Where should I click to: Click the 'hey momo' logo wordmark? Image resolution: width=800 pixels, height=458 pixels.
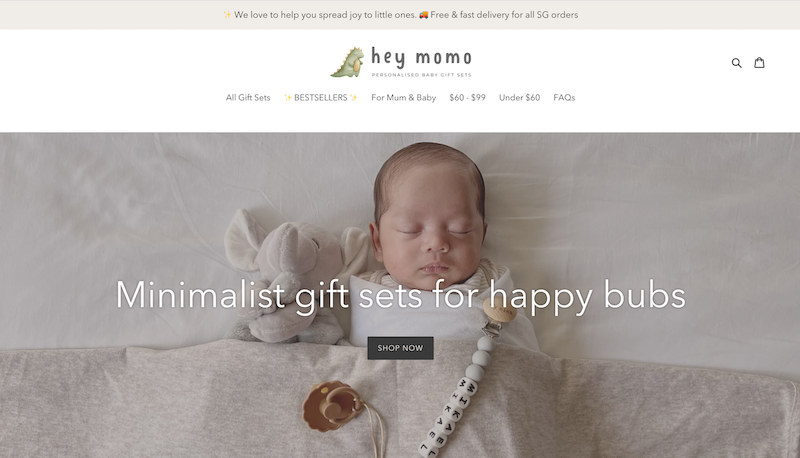(x=421, y=57)
